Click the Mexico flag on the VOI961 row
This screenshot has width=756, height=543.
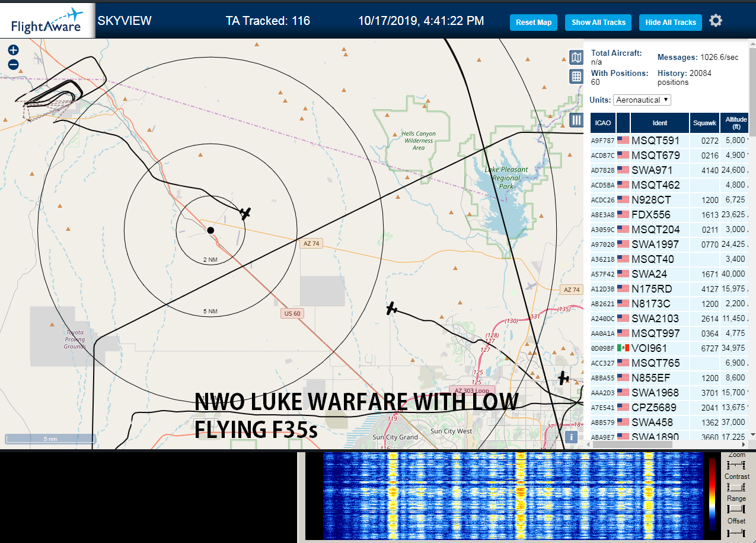(x=623, y=348)
